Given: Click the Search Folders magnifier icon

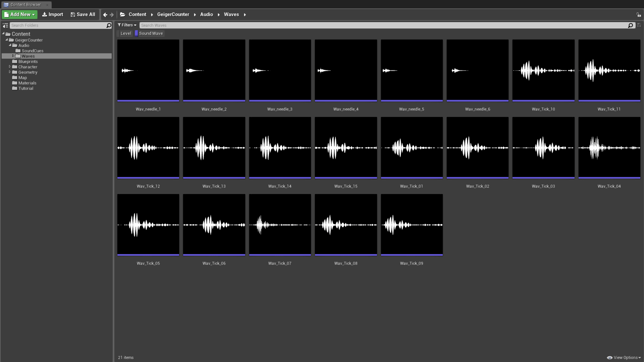Looking at the screenshot, I should (x=109, y=25).
